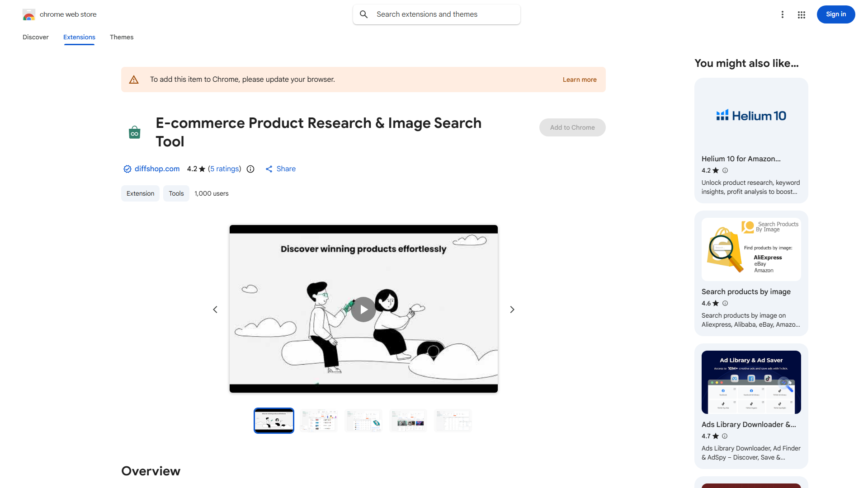The height and width of the screenshot is (488, 868).
Task: Click the verified publisher badge next to diffshop.com
Action: pyautogui.click(x=127, y=169)
